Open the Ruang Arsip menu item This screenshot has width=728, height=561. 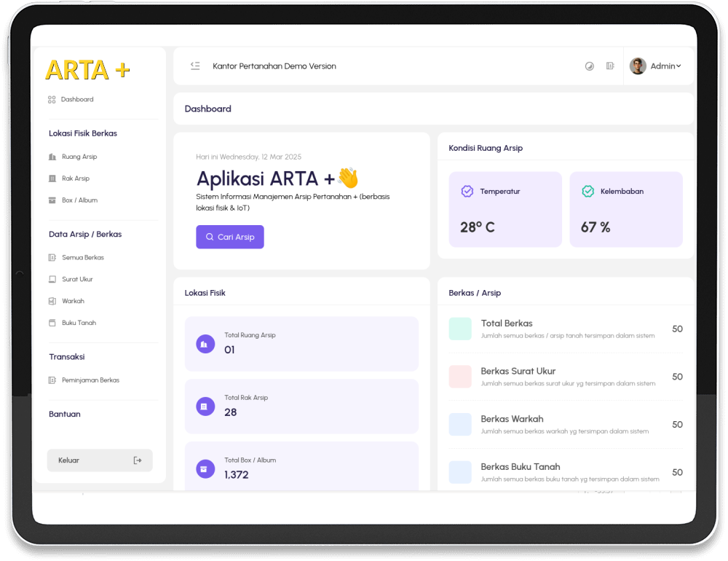tap(79, 157)
